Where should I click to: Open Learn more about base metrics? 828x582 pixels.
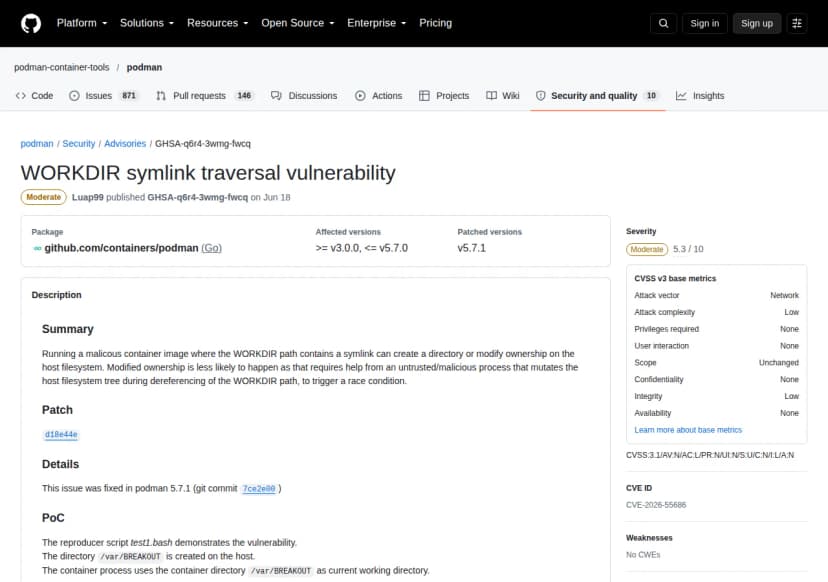pyautogui.click(x=688, y=430)
